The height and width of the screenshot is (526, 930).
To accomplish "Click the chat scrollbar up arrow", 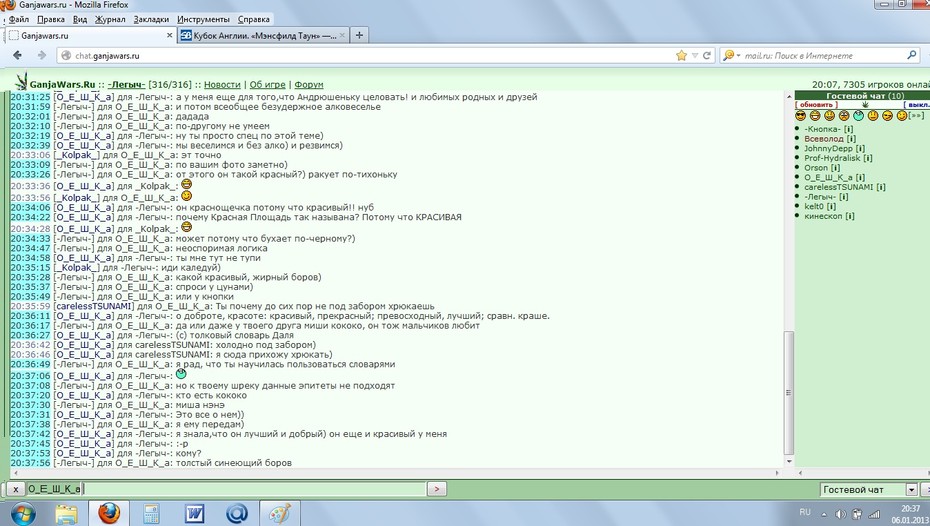I will [x=789, y=96].
